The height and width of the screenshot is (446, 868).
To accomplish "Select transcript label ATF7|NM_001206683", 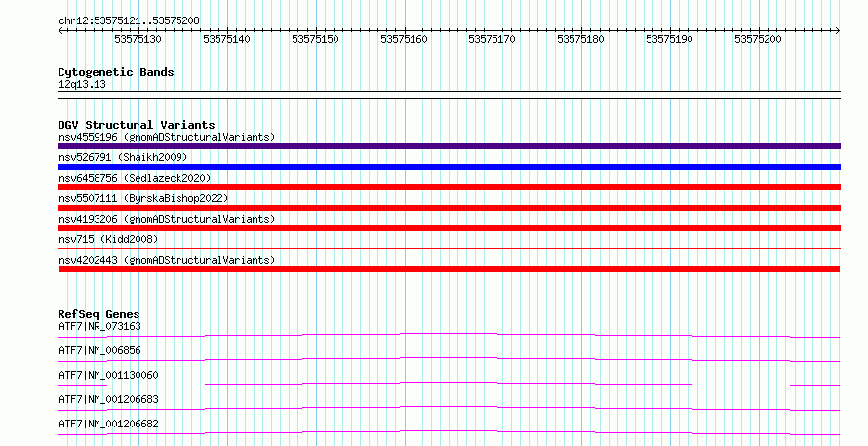I will point(108,399).
